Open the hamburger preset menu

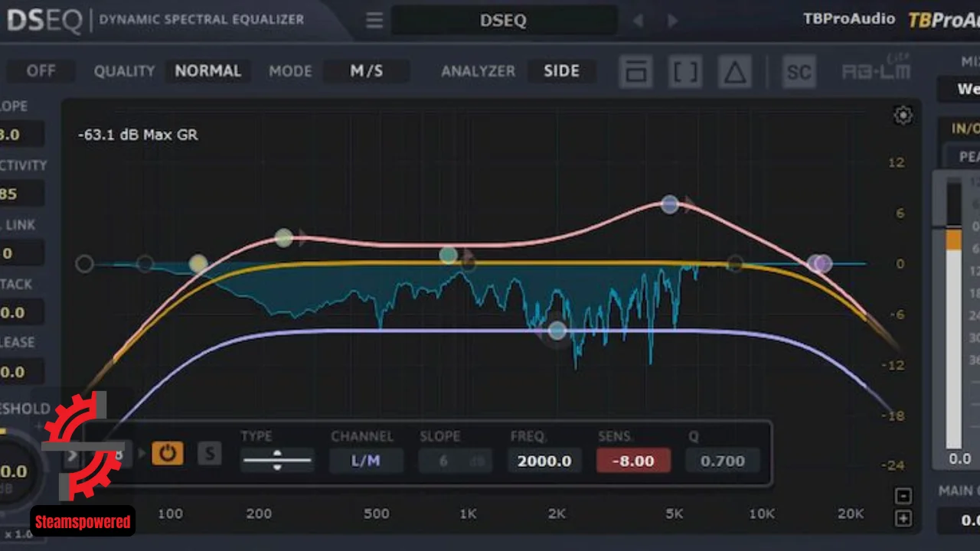(374, 21)
